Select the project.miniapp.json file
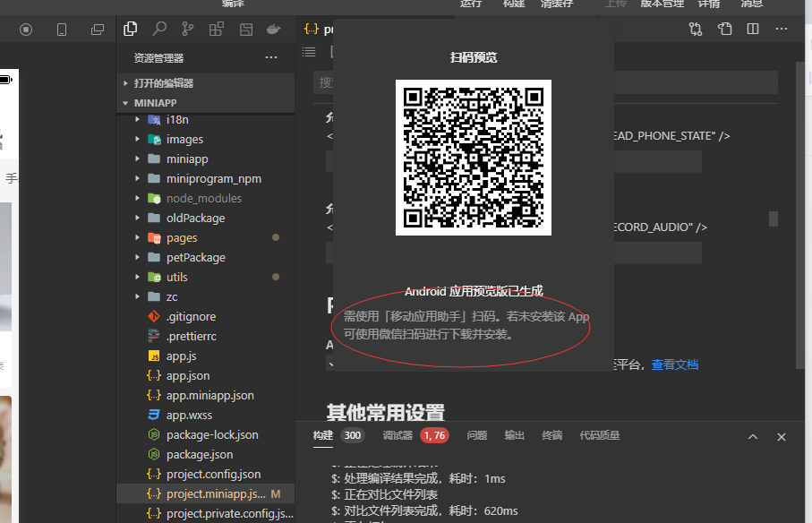Screen dimensions: 812x523 click(x=206, y=493)
